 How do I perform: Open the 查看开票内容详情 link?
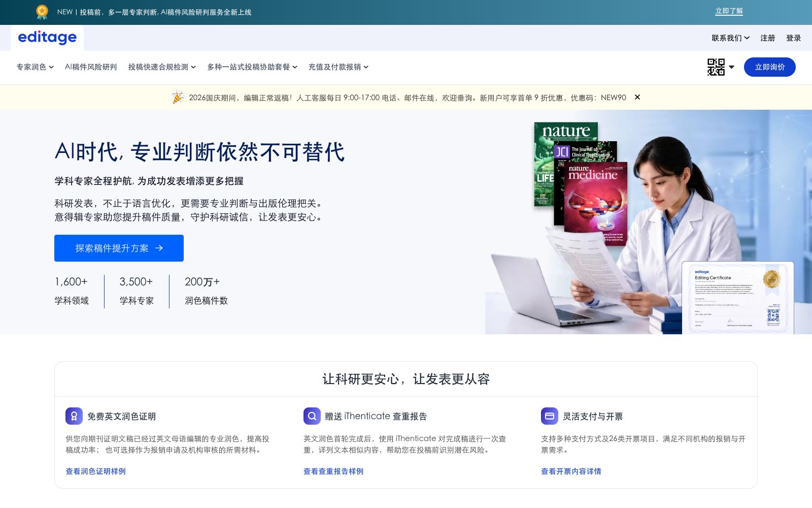[x=571, y=471]
